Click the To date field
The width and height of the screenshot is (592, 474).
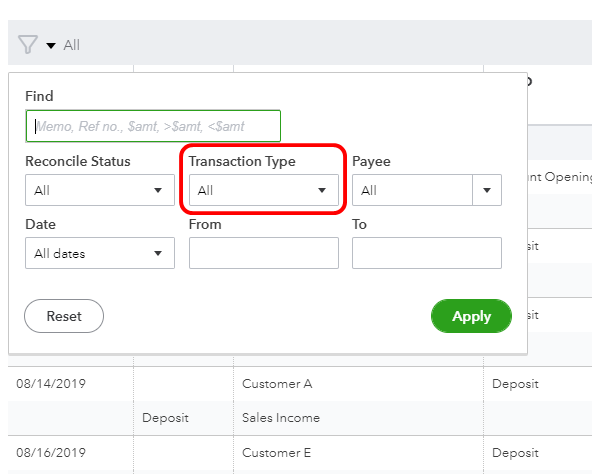click(x=427, y=253)
